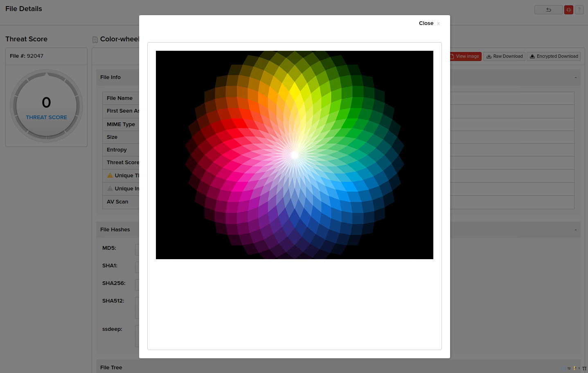Click the yellow warning triangle icon
The image size is (588, 373).
pyautogui.click(x=110, y=176)
